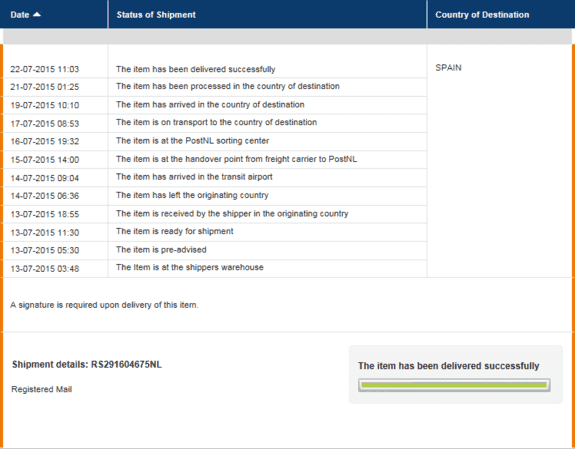Select the Country of Destination column header
Image resolution: width=575 pixels, height=449 pixels.
click(482, 15)
